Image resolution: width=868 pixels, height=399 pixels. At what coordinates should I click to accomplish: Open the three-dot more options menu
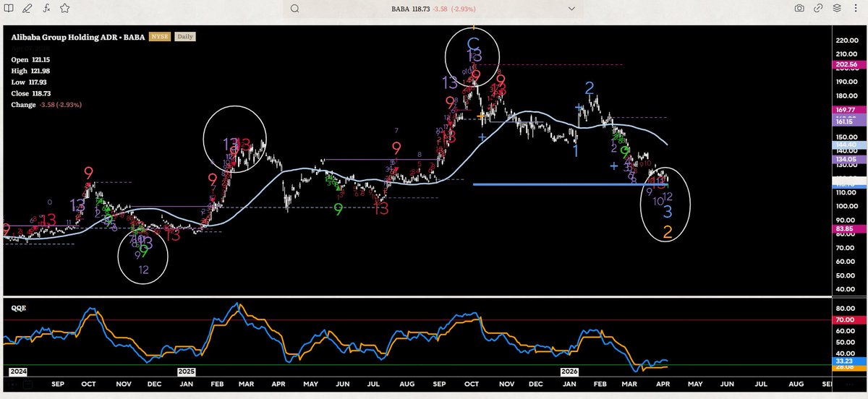click(x=855, y=9)
